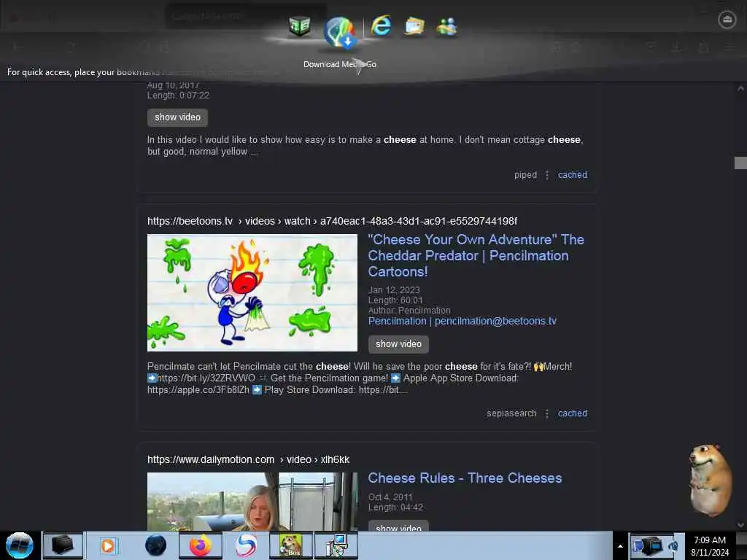Open the dailymotion.com result URL
The height and width of the screenshot is (560, 747).
click(x=248, y=459)
